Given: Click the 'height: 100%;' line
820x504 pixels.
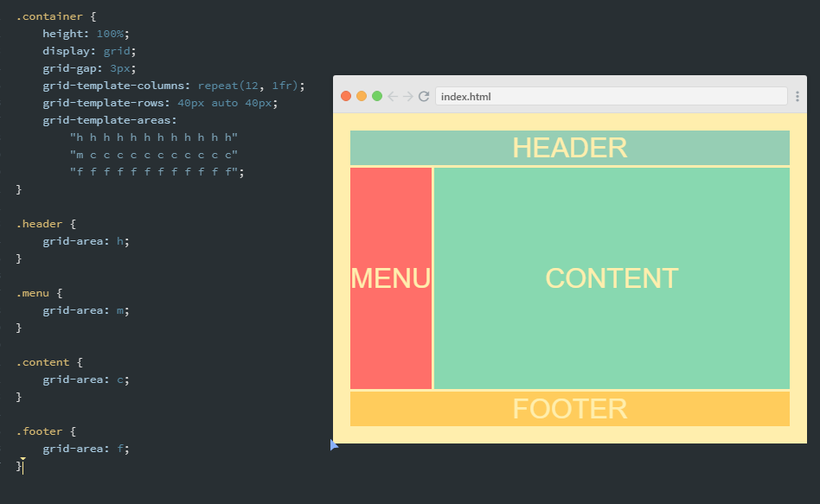Looking at the screenshot, I should tap(86, 34).
